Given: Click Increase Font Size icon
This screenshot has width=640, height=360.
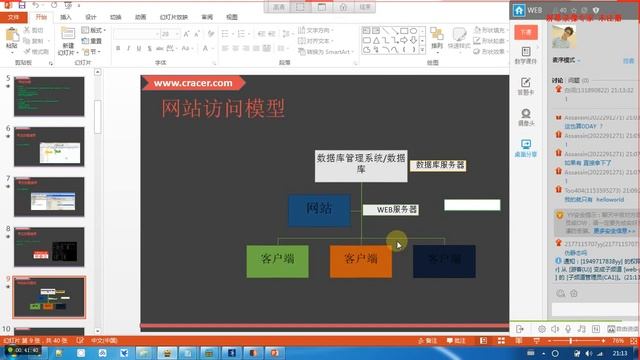Looking at the screenshot, I should point(186,34).
